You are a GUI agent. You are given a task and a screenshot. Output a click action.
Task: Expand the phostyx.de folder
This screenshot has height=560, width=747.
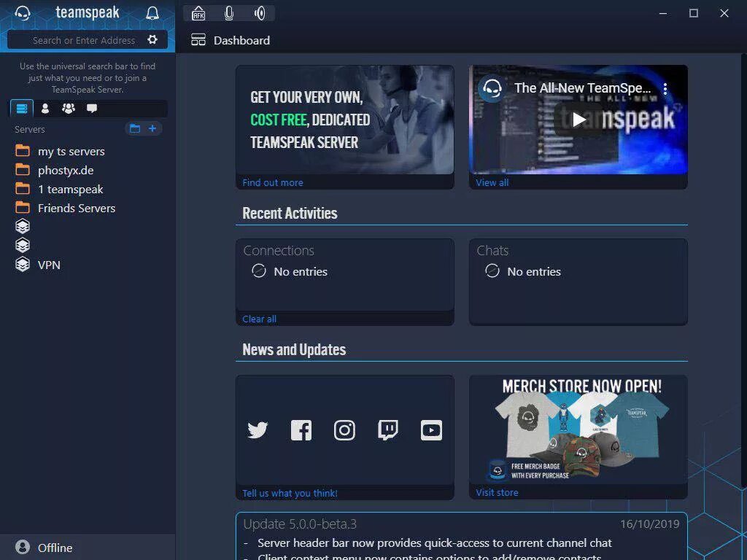pos(23,170)
